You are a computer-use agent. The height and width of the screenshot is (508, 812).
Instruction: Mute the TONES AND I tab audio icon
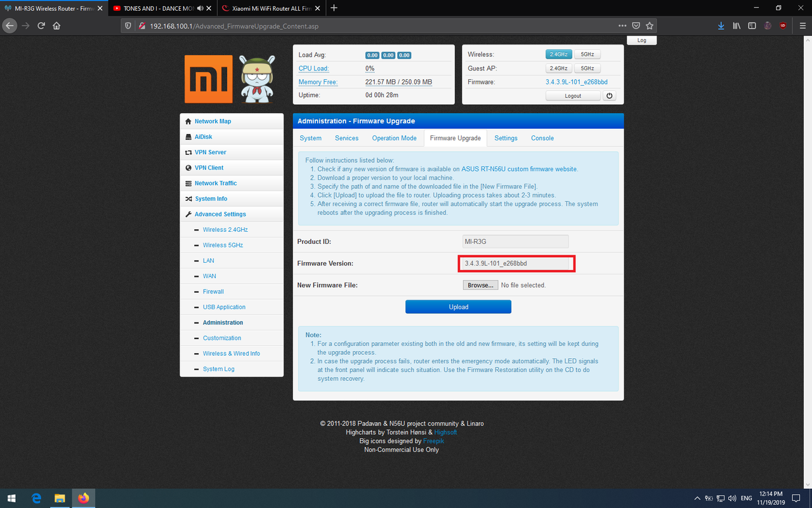[x=200, y=8]
